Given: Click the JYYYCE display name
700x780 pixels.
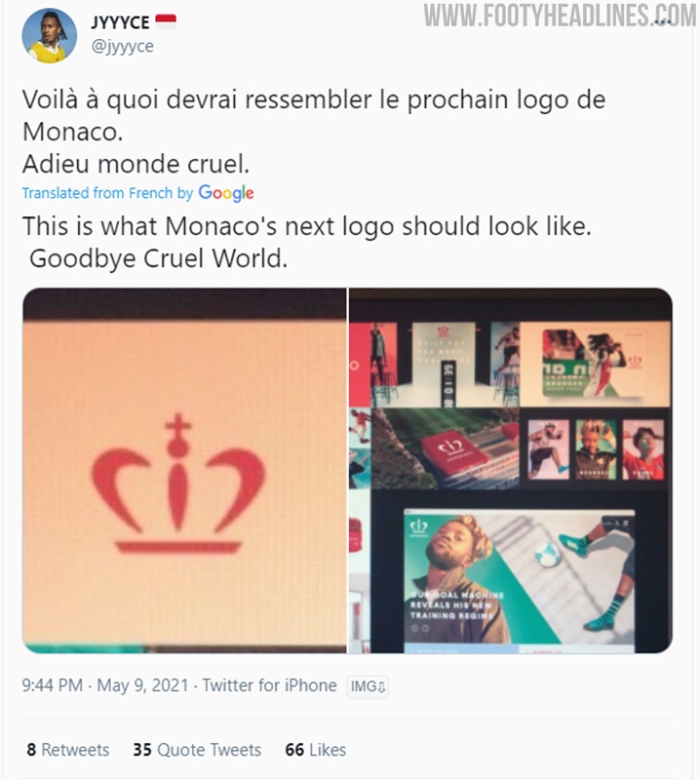Looking at the screenshot, I should coord(120,22).
